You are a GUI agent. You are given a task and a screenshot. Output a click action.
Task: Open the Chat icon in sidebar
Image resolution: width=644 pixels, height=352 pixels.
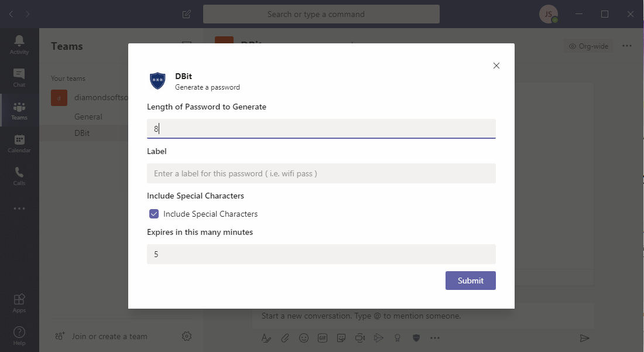tap(19, 74)
